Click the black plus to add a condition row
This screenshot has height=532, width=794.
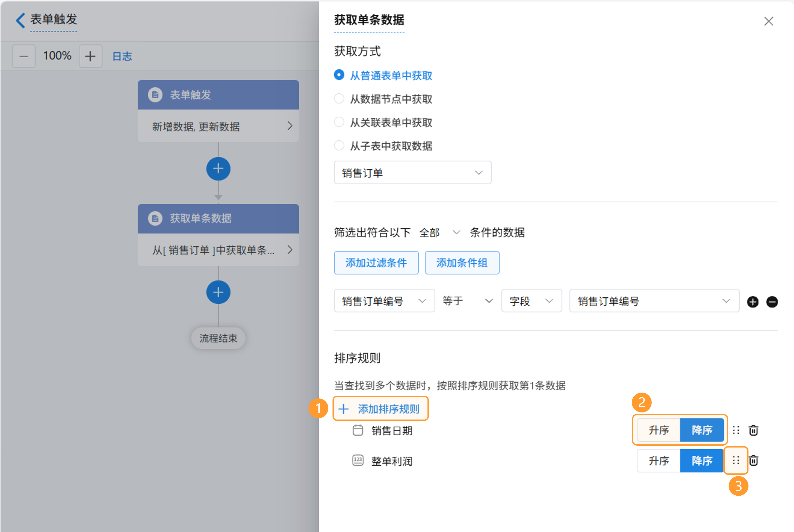[753, 302]
